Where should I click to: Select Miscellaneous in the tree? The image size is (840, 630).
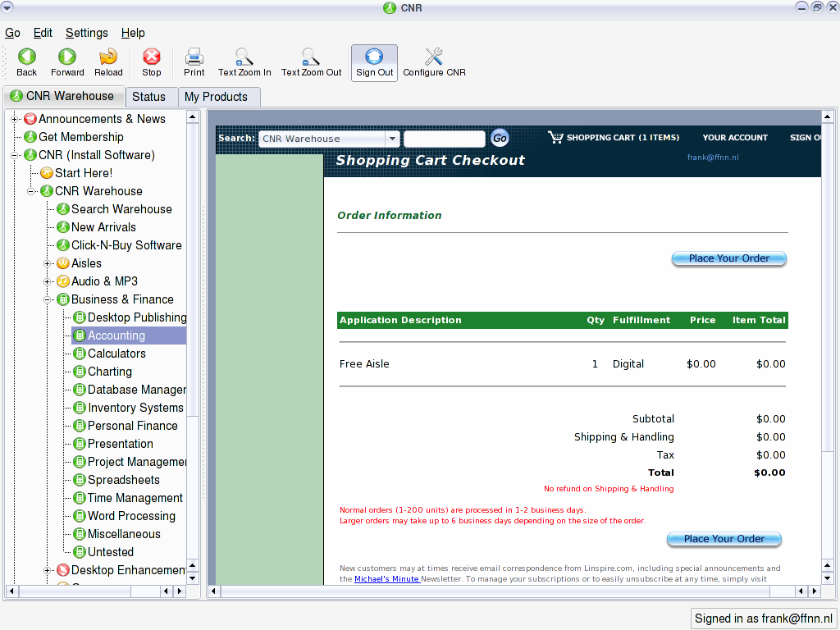[x=125, y=534]
